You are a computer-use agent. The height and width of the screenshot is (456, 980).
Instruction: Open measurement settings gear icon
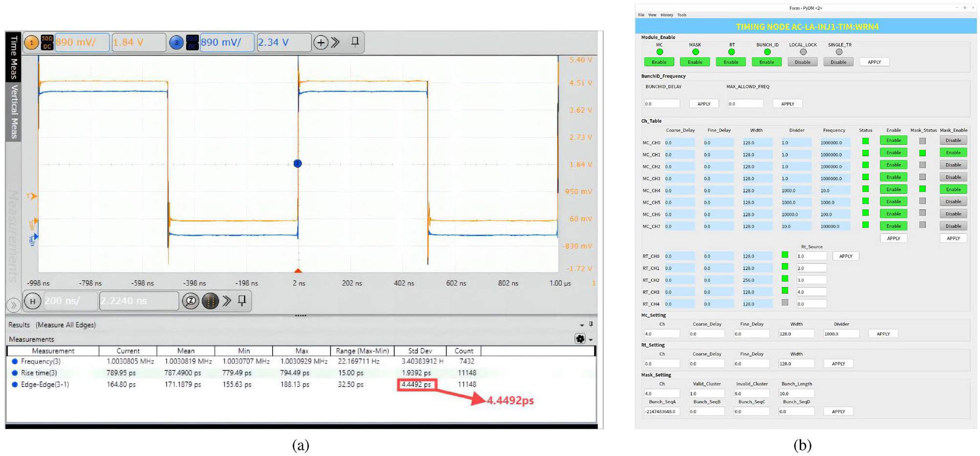point(580,339)
